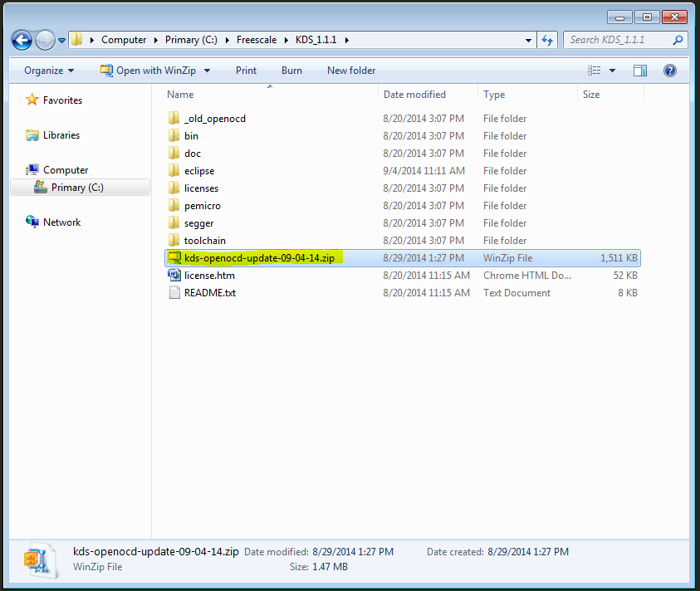This screenshot has height=591, width=700.
Task: Click Print in the toolbar
Action: (x=246, y=71)
